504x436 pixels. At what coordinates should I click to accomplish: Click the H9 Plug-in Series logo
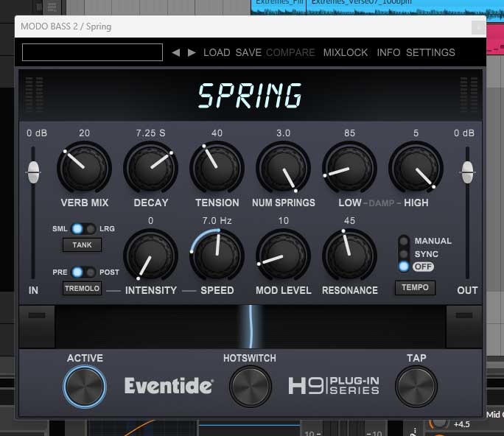334,386
